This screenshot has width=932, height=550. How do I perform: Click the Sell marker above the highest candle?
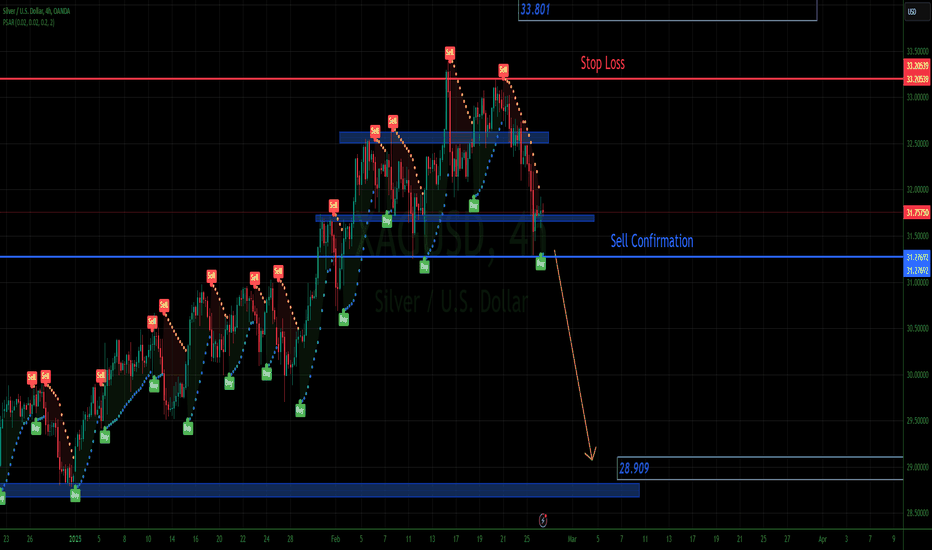(450, 54)
